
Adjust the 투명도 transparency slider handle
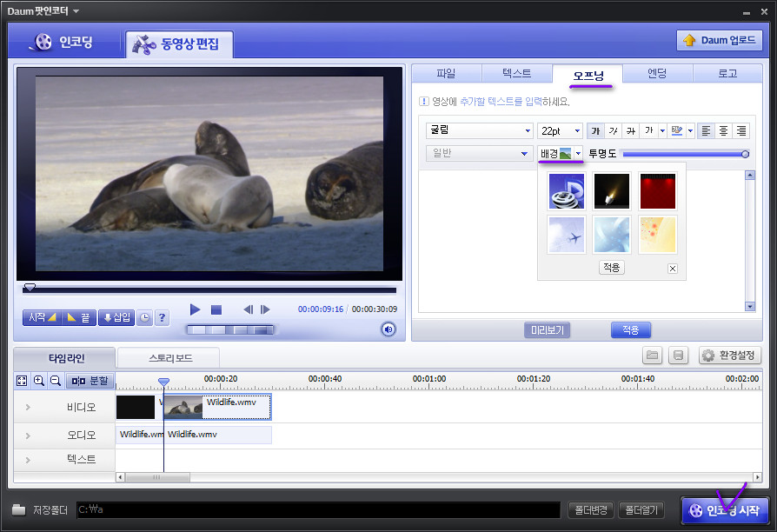pyautogui.click(x=745, y=154)
